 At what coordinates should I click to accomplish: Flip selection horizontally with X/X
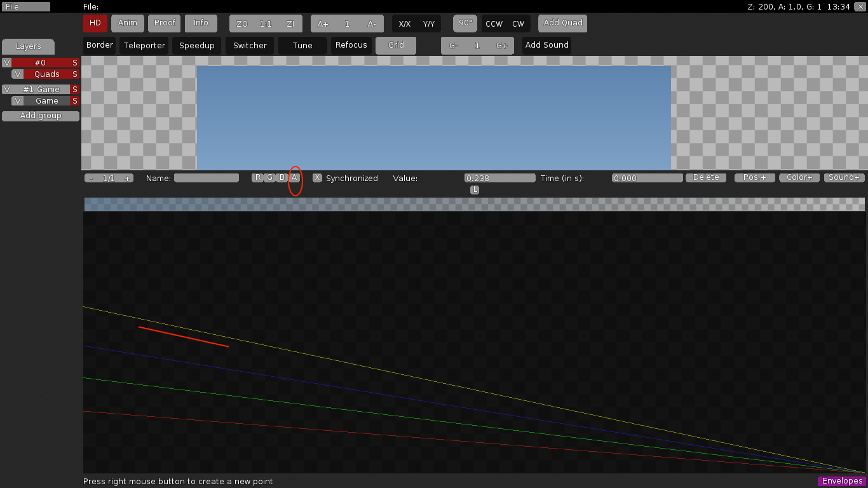click(404, 24)
